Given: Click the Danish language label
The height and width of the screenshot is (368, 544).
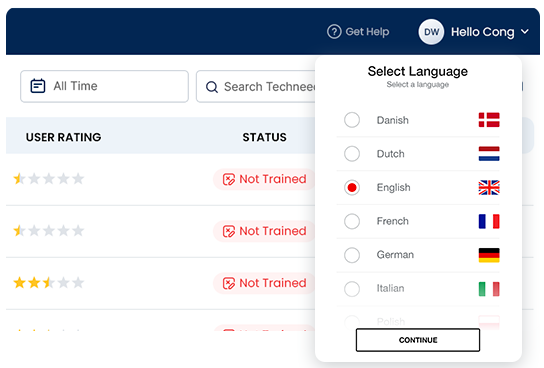Looking at the screenshot, I should coord(393,120).
